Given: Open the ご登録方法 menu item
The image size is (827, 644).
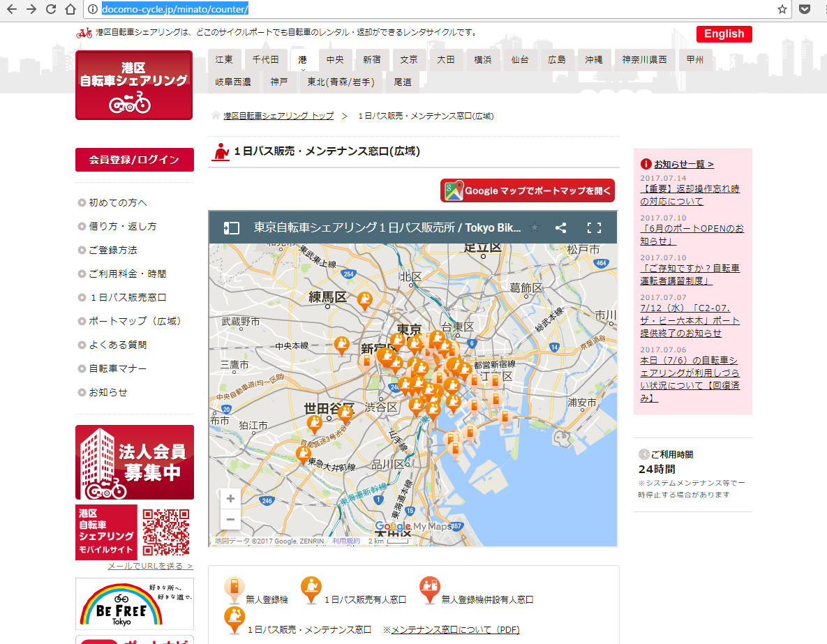Looking at the screenshot, I should (113, 250).
